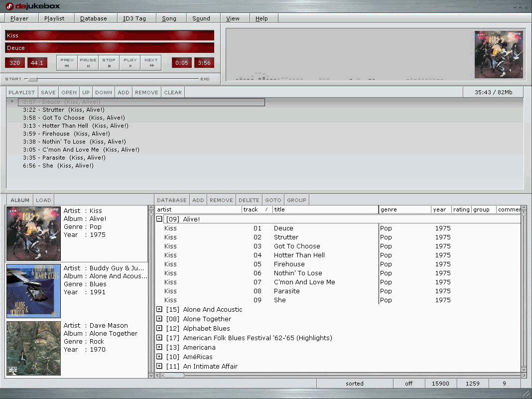Move the song UP in playlist
The width and height of the screenshot is (532, 399).
tap(86, 92)
